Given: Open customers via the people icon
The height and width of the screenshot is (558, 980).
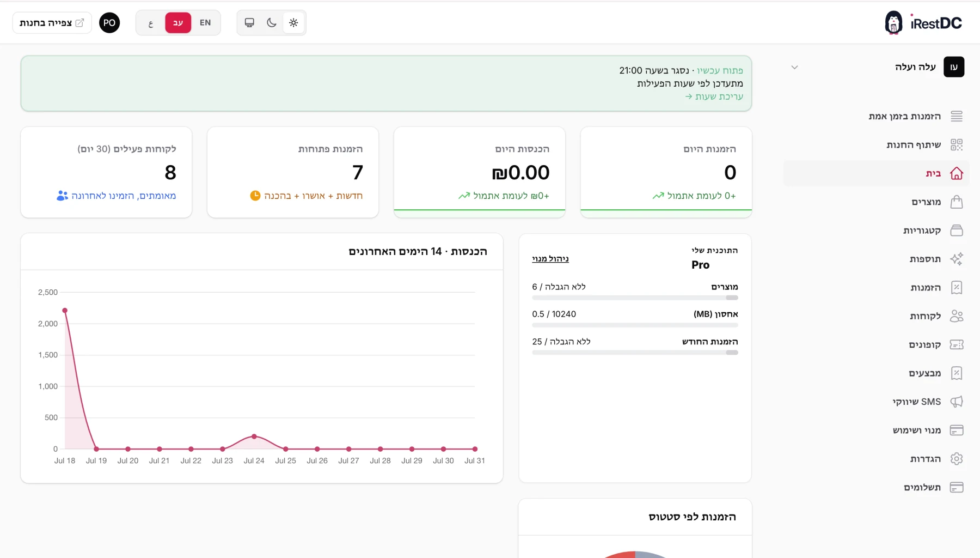Looking at the screenshot, I should [x=957, y=316].
